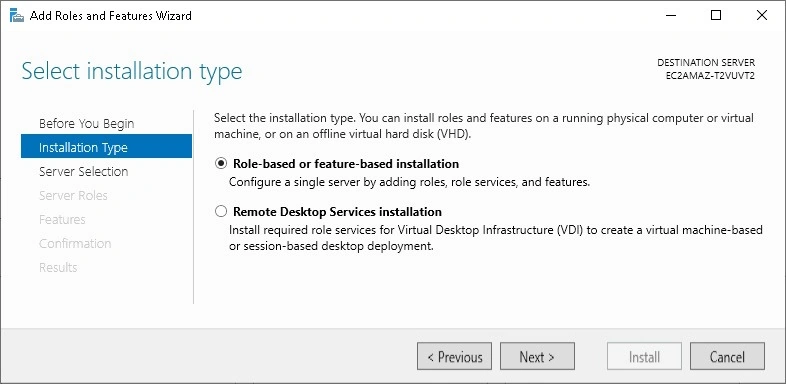Select Role-based or feature-based installation radio
The image size is (786, 384).
click(x=221, y=164)
